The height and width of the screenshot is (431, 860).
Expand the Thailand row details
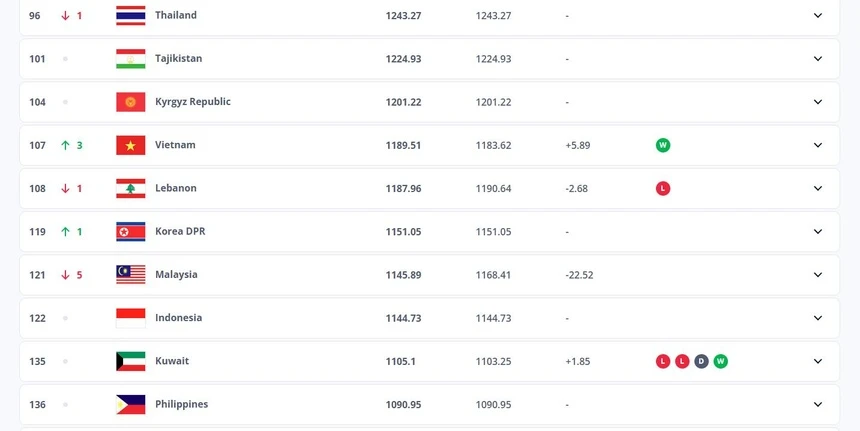click(x=817, y=15)
